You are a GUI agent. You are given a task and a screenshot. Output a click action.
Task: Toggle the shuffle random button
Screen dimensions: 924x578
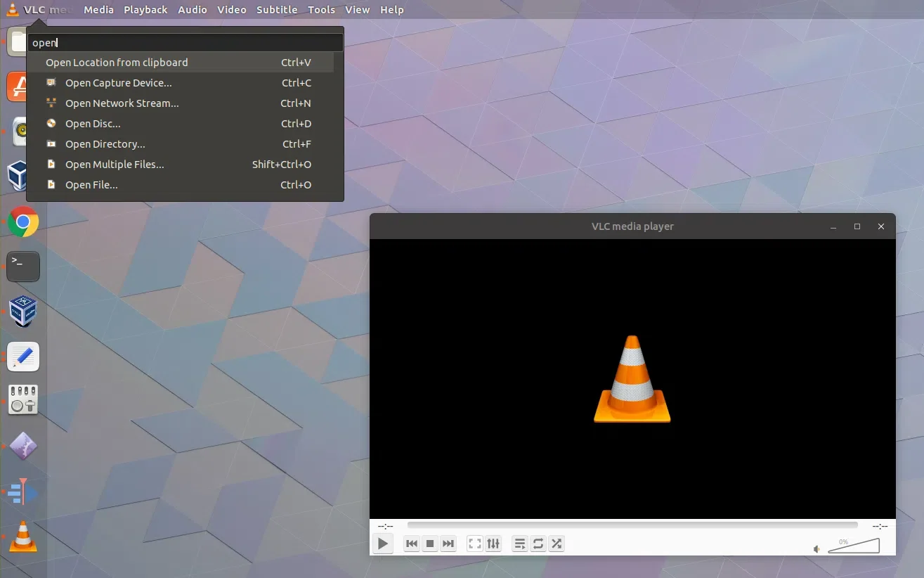[x=557, y=544]
